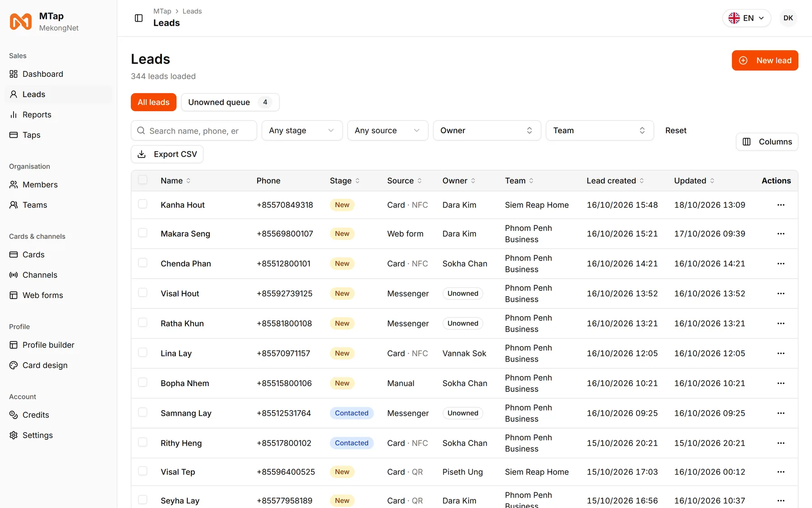Sort table by Lead created column
Screen dimensions: 812x508
(615, 181)
